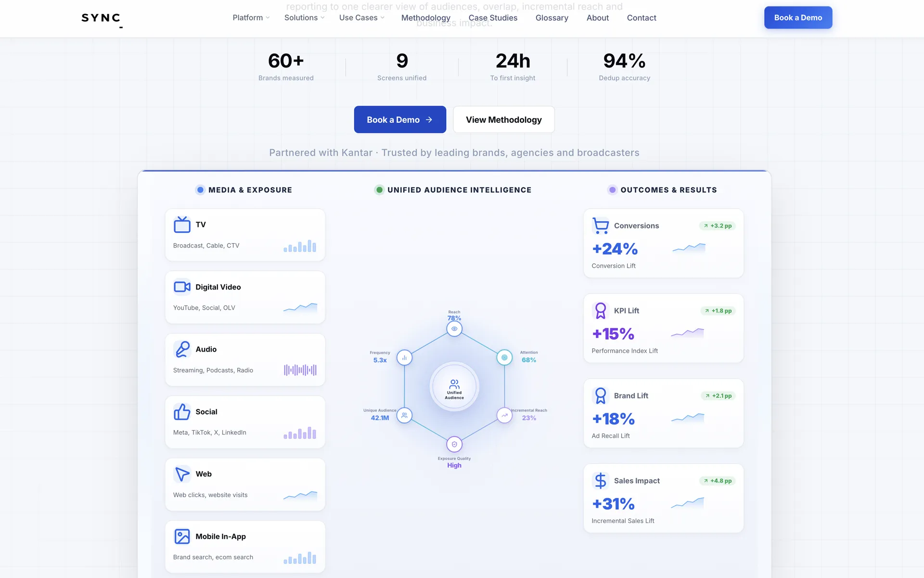Click the Social thumbs-up icon
The height and width of the screenshot is (578, 924).
[x=182, y=412]
